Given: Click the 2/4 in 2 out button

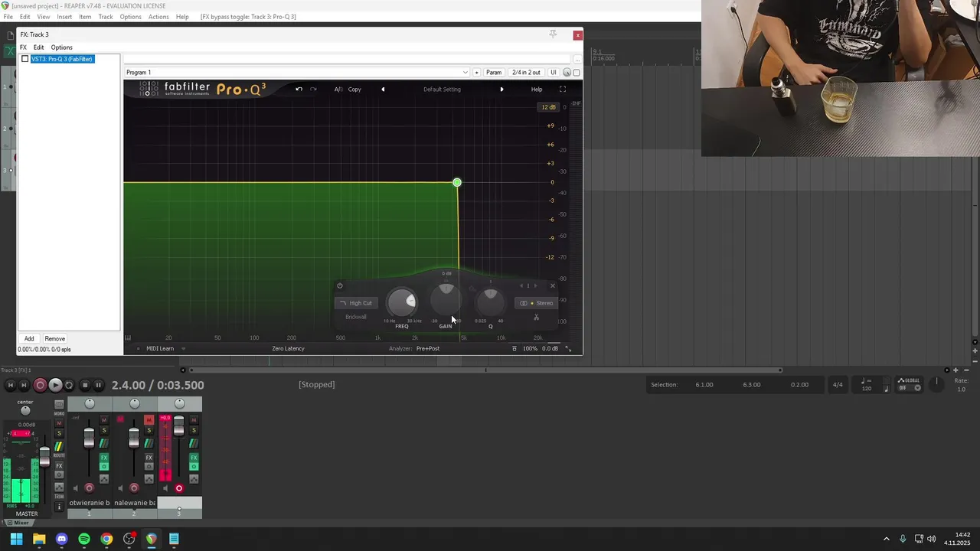Looking at the screenshot, I should coord(526,73).
